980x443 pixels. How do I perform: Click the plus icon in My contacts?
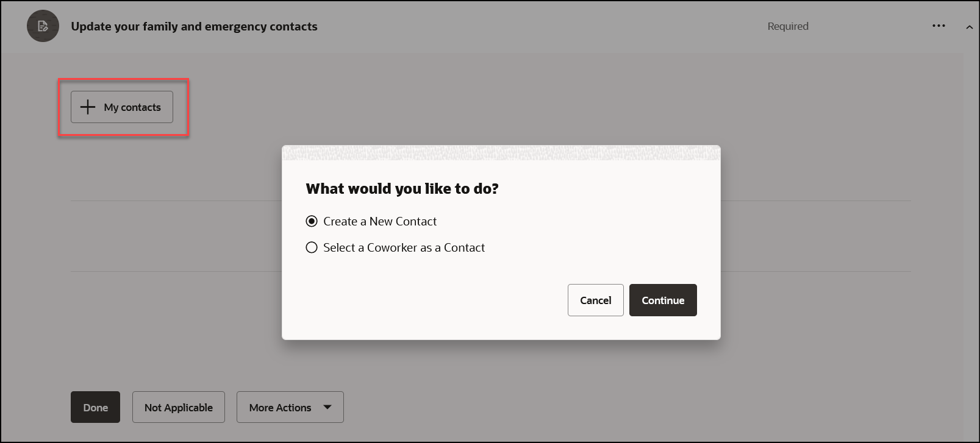(88, 107)
